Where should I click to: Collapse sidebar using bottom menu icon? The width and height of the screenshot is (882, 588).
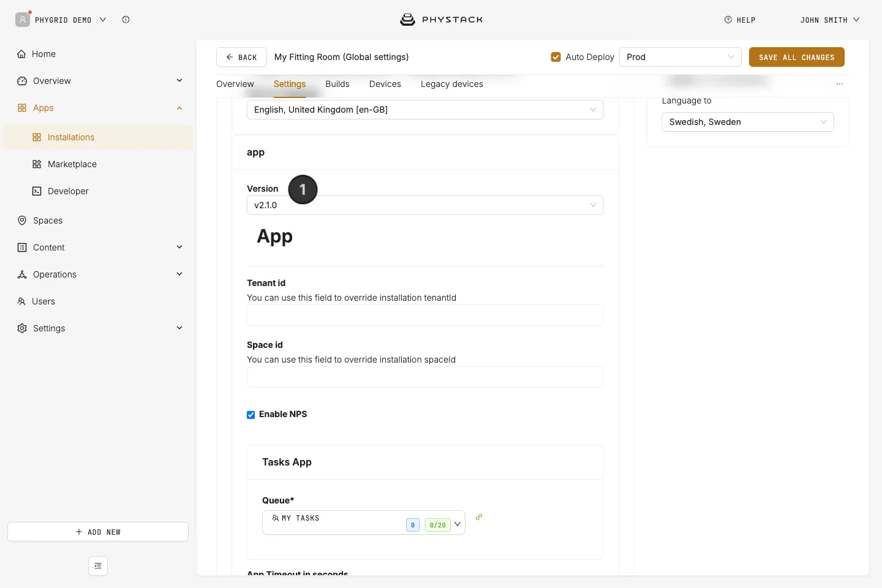coord(98,566)
